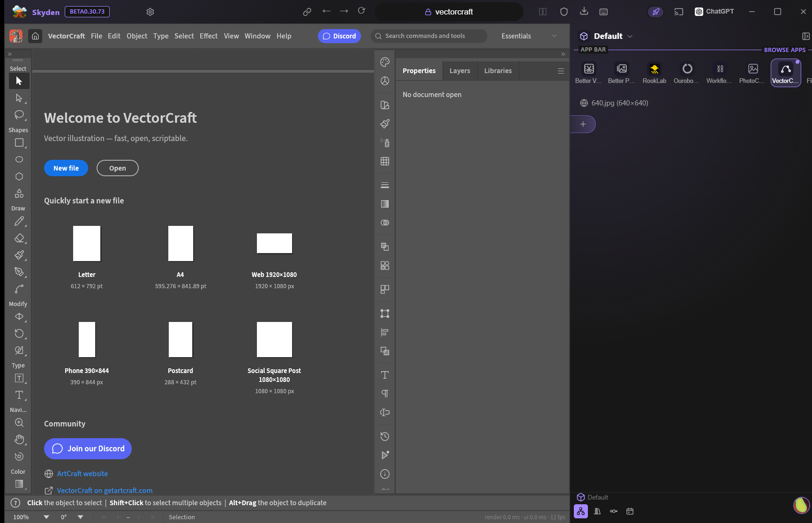Open the Object menu
812x523 pixels.
click(x=137, y=36)
